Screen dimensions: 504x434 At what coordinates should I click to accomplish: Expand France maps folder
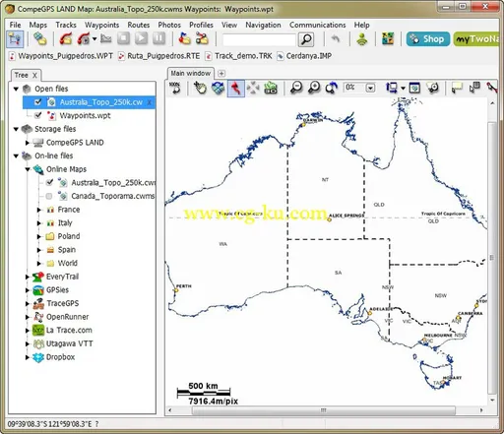(39, 210)
